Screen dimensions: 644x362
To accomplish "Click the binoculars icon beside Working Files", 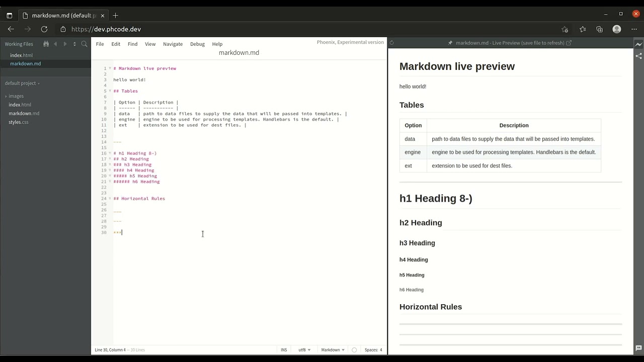I will point(46,44).
